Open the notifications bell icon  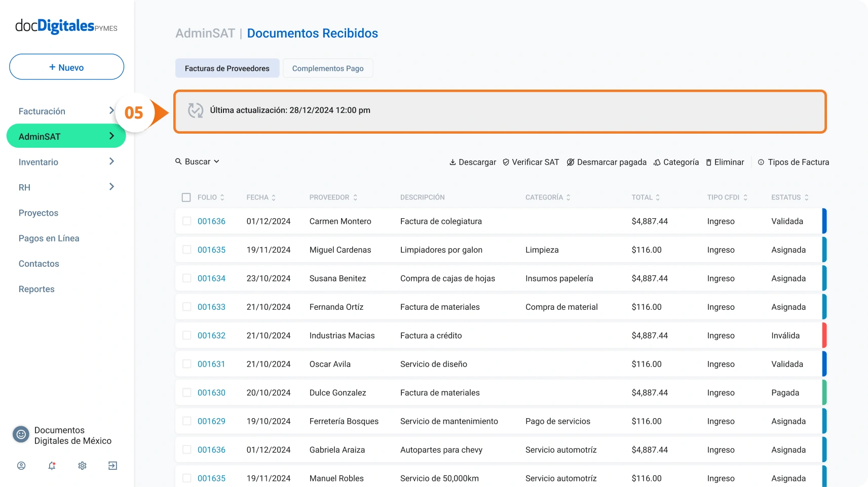[52, 466]
